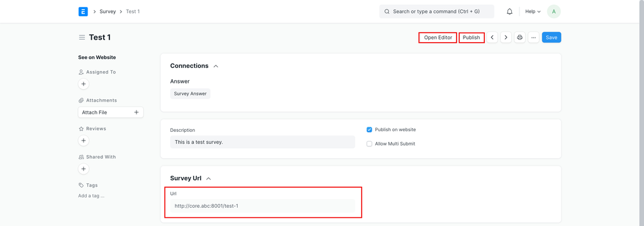Add a review with plus button

(x=84, y=141)
